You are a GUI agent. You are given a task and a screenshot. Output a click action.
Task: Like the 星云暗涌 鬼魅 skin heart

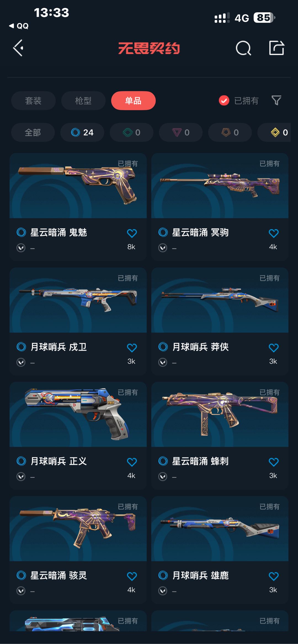tap(132, 233)
